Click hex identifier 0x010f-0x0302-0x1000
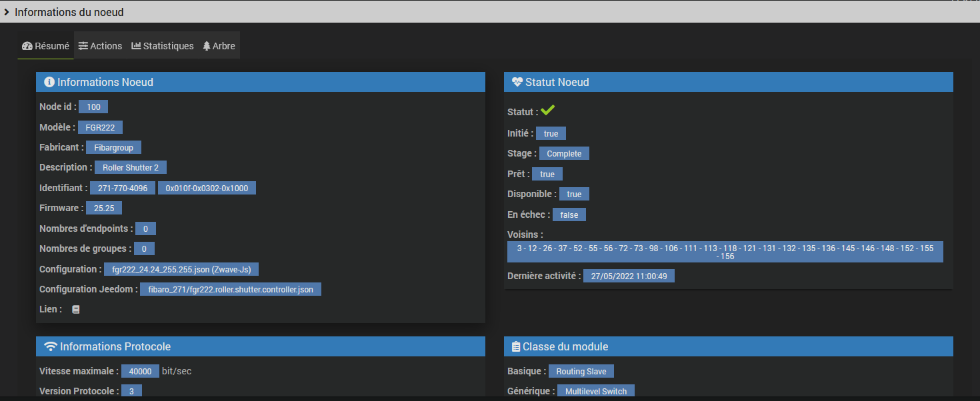 pos(207,189)
